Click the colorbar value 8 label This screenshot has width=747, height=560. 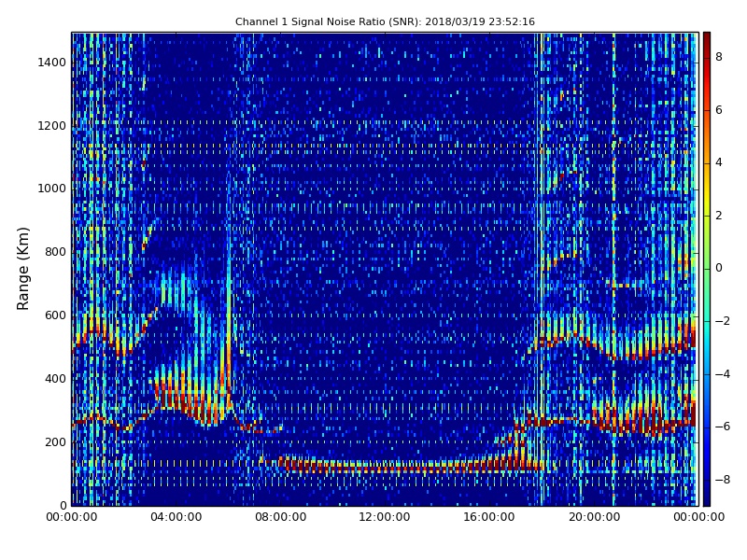719,57
